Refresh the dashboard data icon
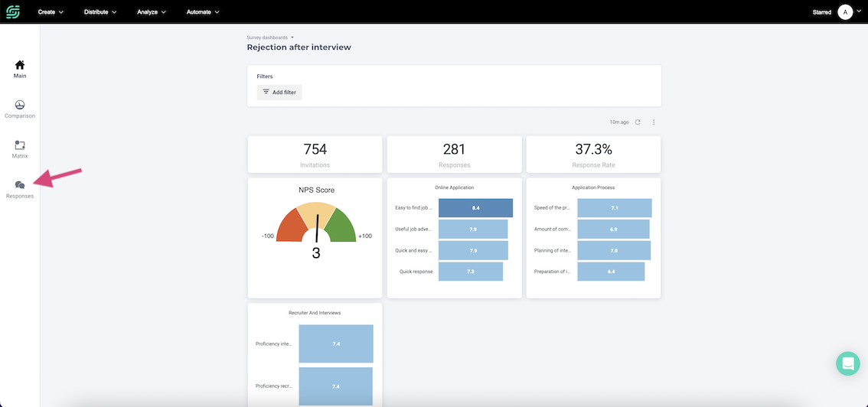Viewport: 868px width, 407px height. pyautogui.click(x=638, y=122)
